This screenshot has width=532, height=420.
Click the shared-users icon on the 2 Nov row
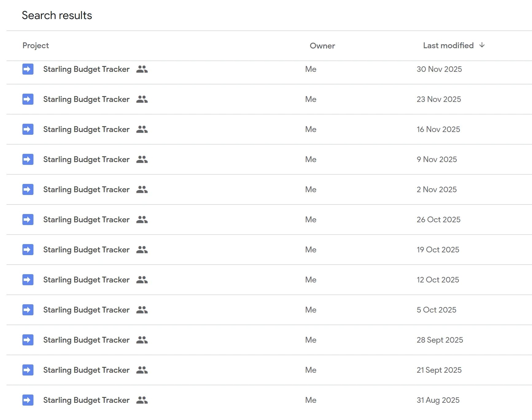142,189
